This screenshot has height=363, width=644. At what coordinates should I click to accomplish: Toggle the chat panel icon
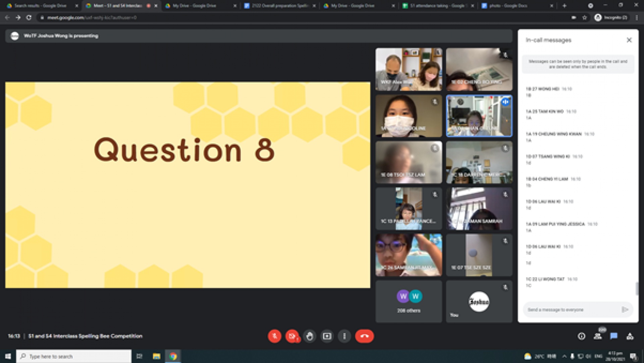pos(614,336)
